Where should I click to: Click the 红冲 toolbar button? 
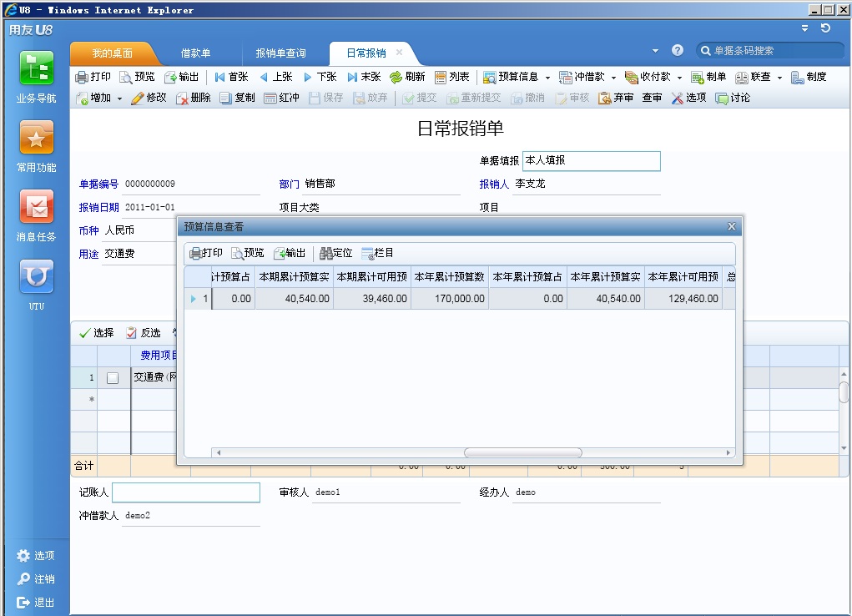coord(281,98)
